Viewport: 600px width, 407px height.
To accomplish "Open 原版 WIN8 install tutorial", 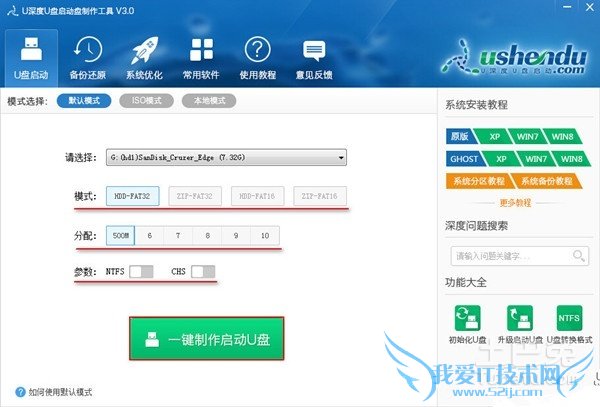I will [562, 137].
